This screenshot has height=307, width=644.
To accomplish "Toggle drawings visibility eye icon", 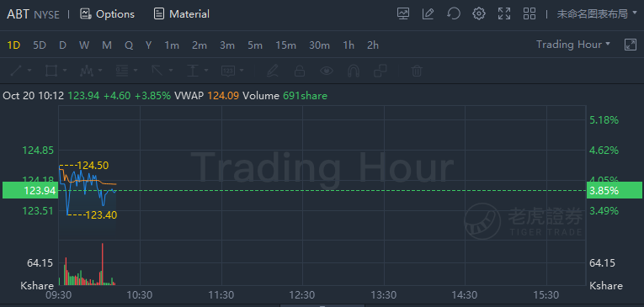I will (327, 71).
